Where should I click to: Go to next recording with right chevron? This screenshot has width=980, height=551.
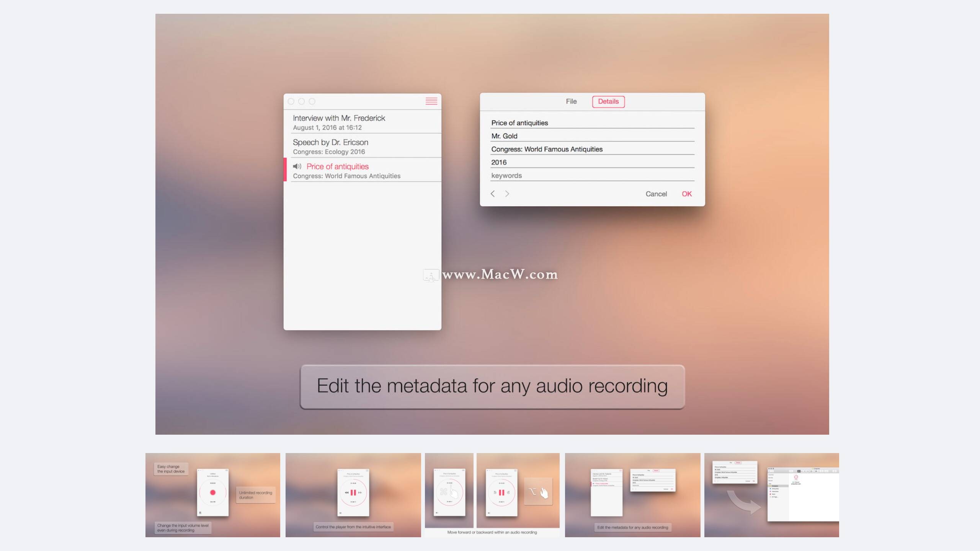tap(507, 194)
